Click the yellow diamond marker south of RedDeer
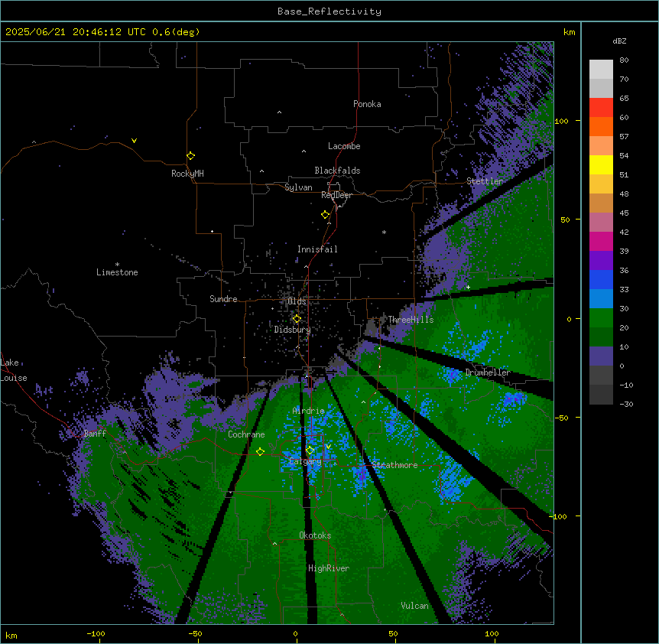Image resolution: width=659 pixels, height=644 pixels. pos(325,215)
